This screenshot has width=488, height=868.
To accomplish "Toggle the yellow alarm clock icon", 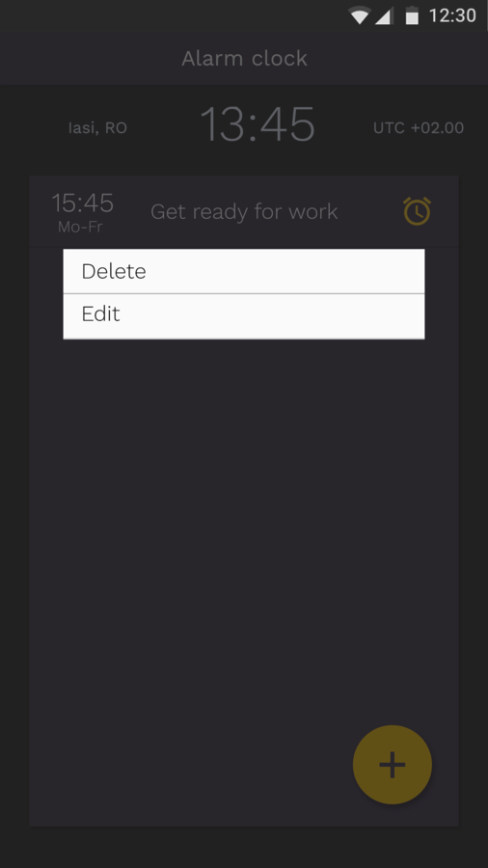I will (x=417, y=211).
